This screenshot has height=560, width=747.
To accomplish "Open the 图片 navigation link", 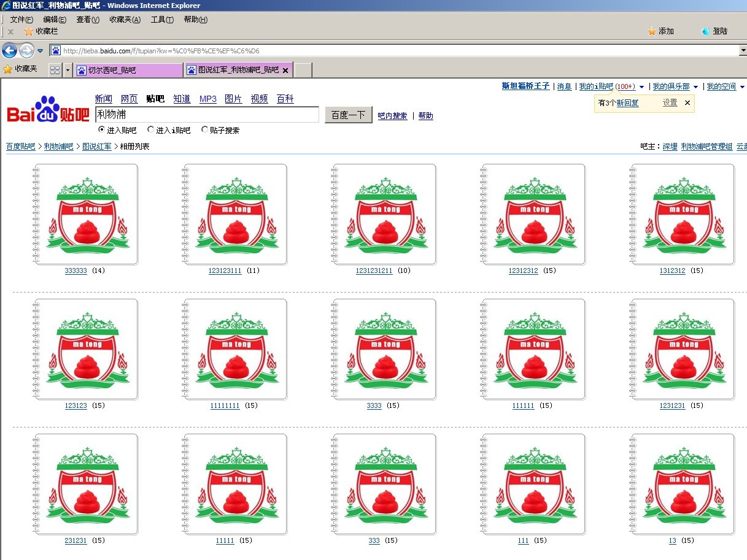I will [x=233, y=99].
